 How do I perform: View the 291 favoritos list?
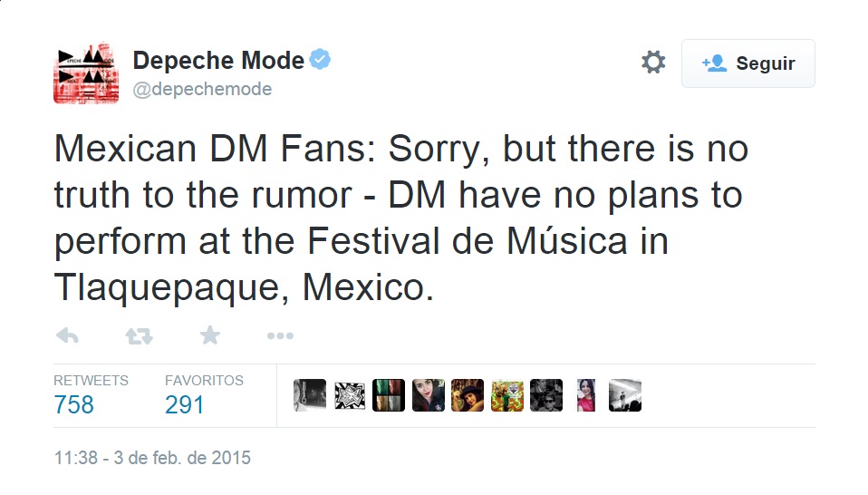click(185, 403)
